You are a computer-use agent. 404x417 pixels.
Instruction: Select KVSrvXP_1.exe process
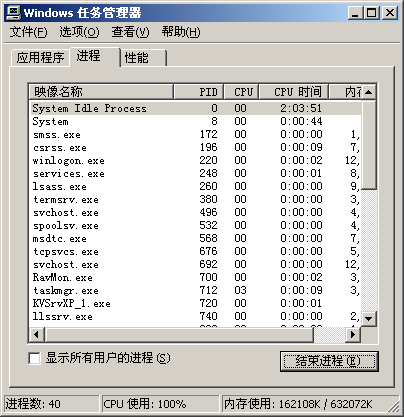pyautogui.click(x=195, y=303)
